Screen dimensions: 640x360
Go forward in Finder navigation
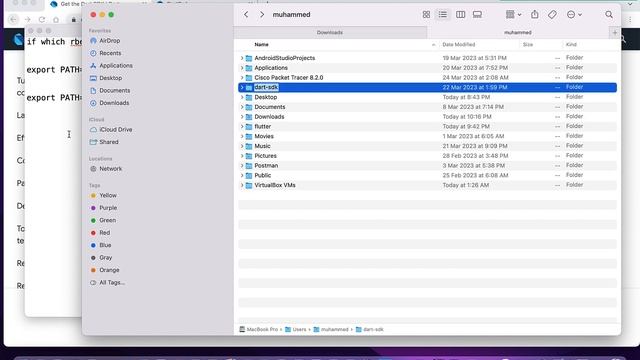[262, 15]
